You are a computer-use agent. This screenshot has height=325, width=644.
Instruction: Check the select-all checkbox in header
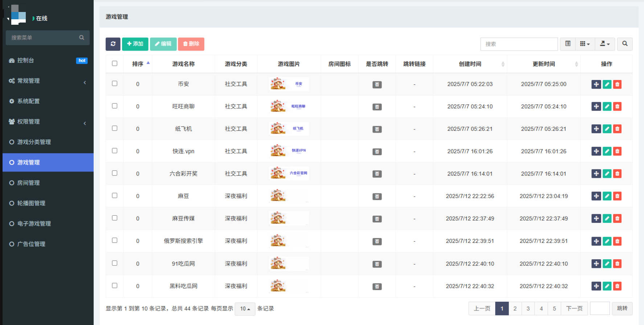[x=115, y=64]
